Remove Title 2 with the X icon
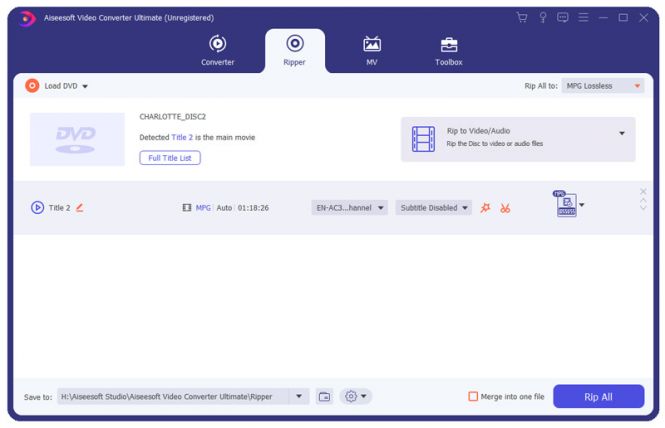This screenshot has width=665, height=428. click(643, 191)
